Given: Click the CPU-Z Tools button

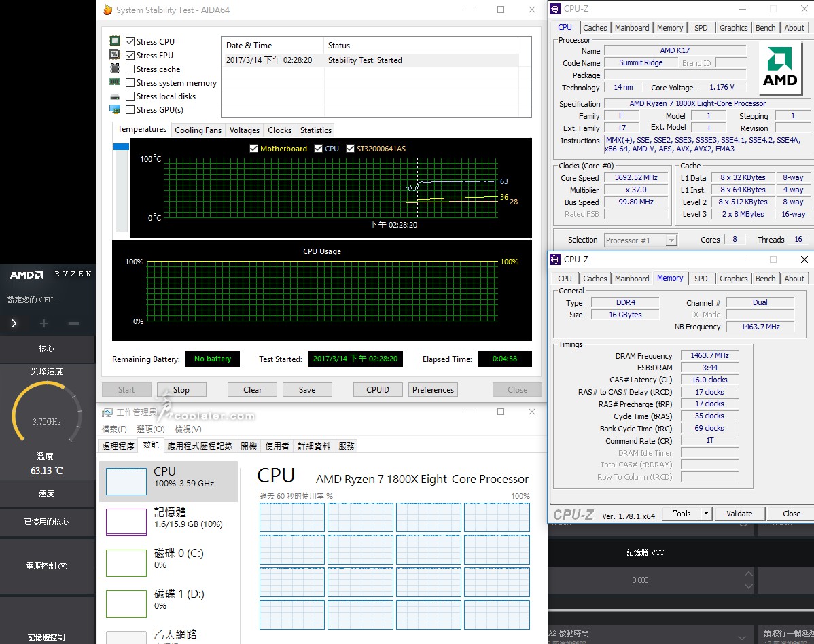Looking at the screenshot, I should [x=682, y=513].
